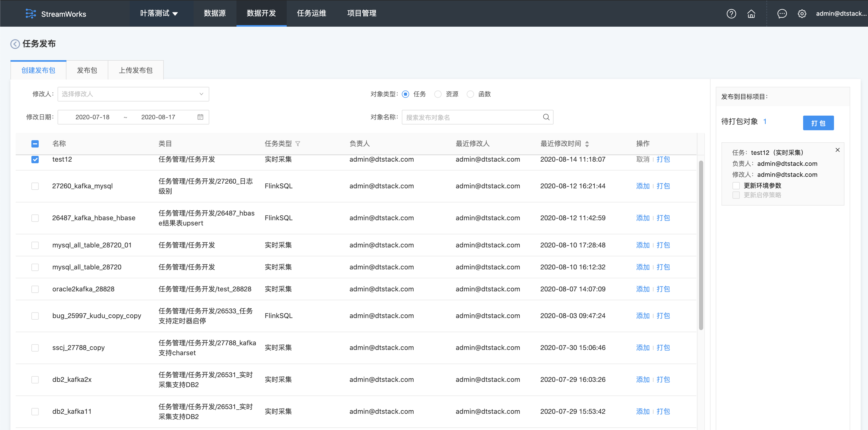868x430 pixels.
Task: Uncheck the test12 row checkbox
Action: click(35, 159)
